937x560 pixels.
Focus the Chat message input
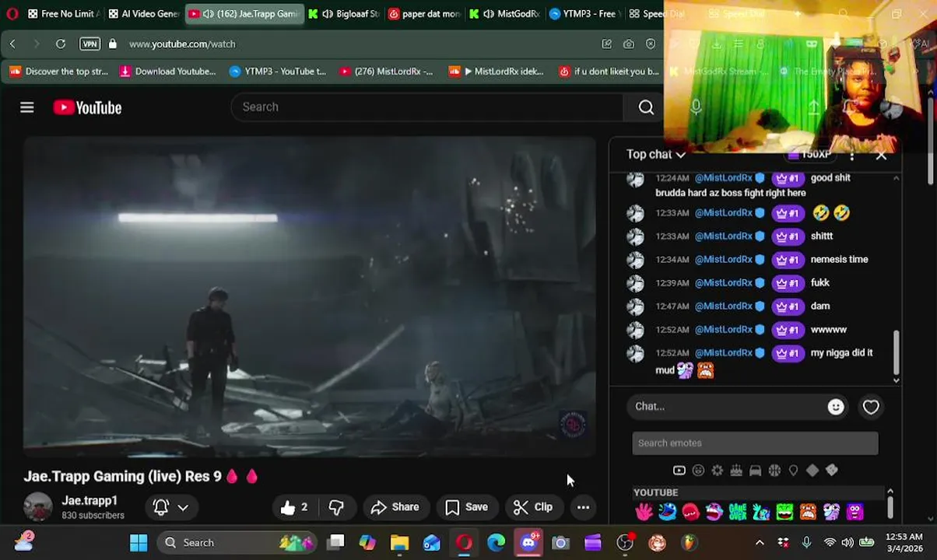(728, 406)
